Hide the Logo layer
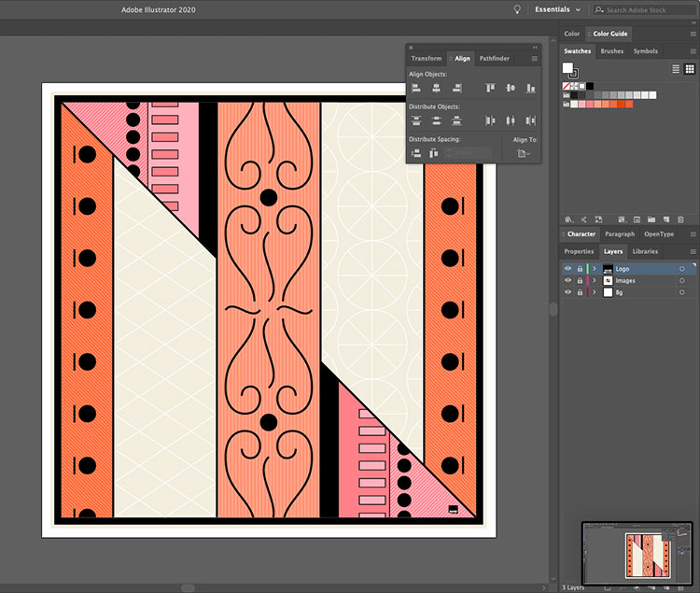Viewport: 700px width, 593px height. [x=567, y=269]
